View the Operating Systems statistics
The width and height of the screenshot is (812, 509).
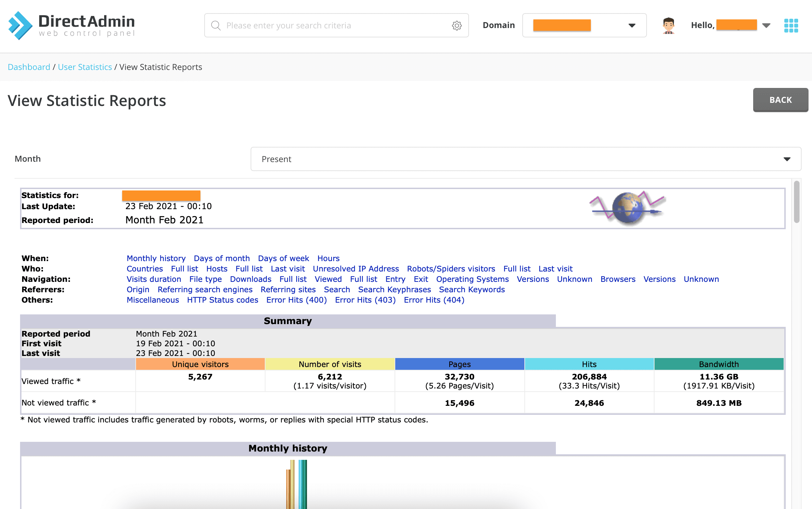tap(472, 279)
